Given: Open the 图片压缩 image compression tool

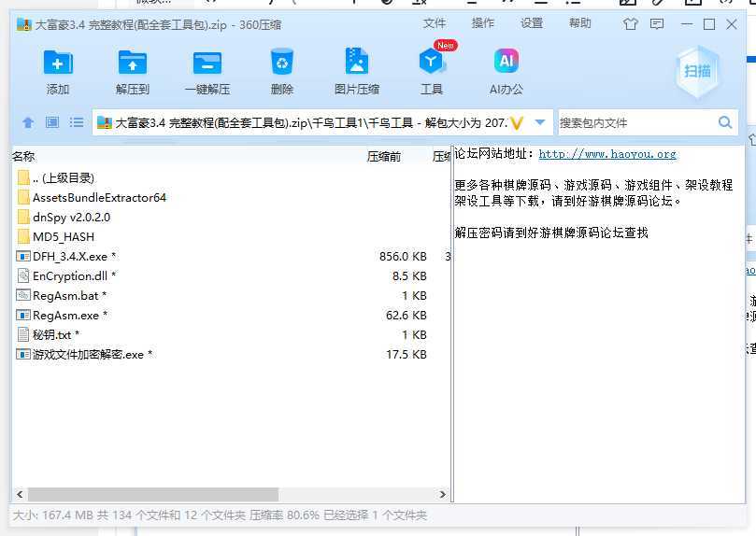Looking at the screenshot, I should (x=357, y=61).
